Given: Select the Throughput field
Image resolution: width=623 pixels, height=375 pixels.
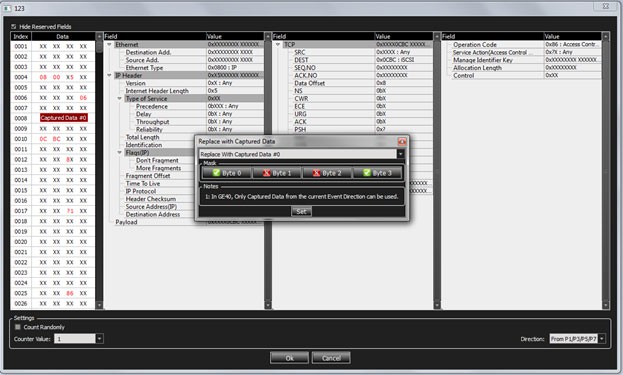Looking at the screenshot, I should [153, 122].
